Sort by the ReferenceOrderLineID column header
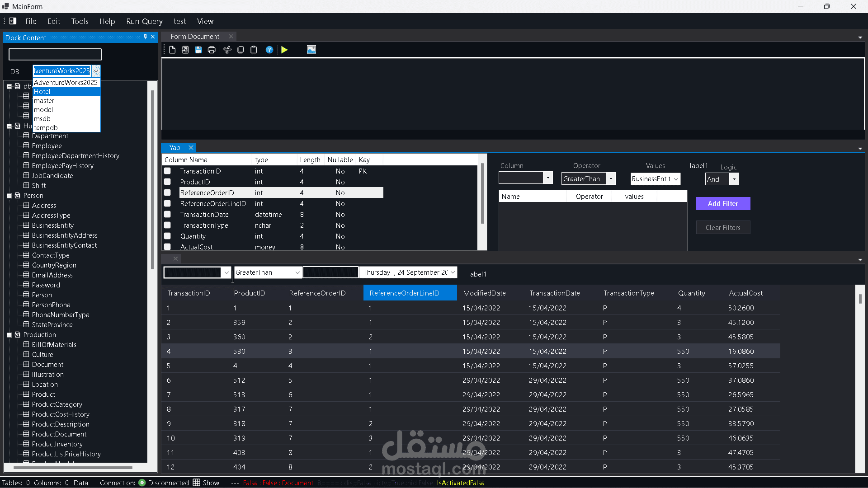Screen dimensions: 868x488 coord(410,293)
